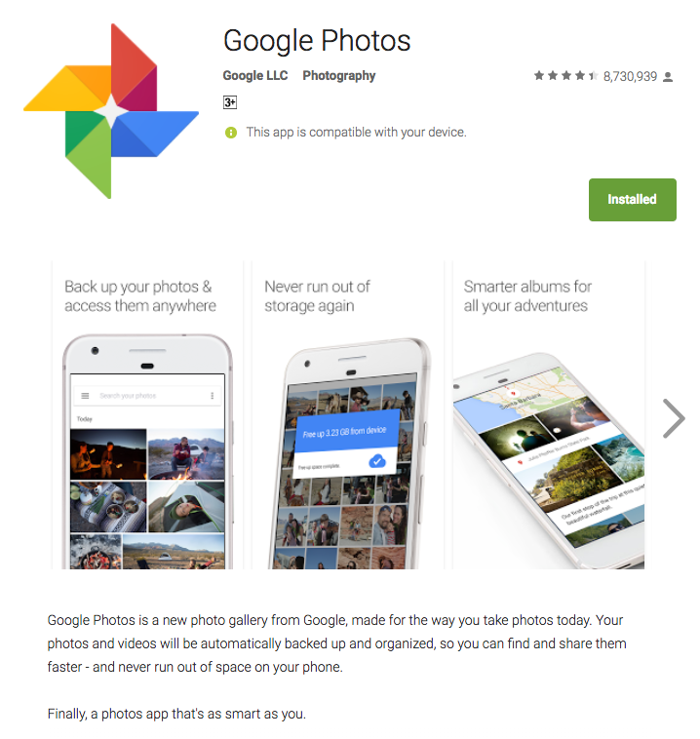This screenshot has height=739, width=700.
Task: Click the person icon beside review count
Action: 668,77
